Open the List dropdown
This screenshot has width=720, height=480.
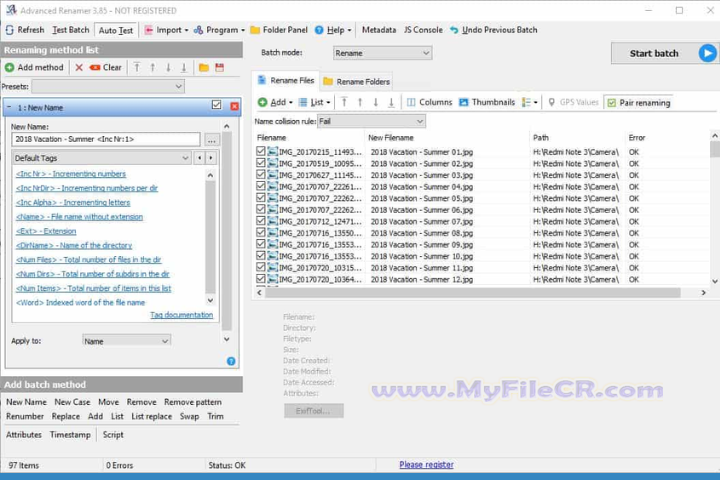[x=314, y=102]
